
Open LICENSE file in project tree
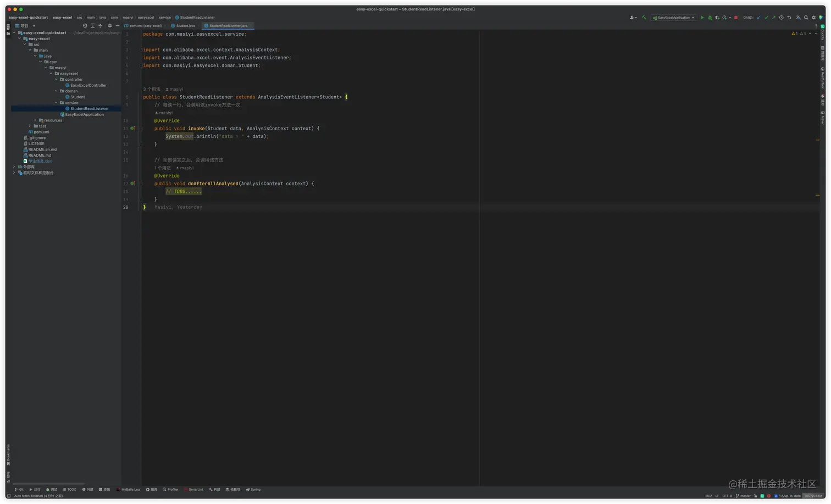coord(34,143)
